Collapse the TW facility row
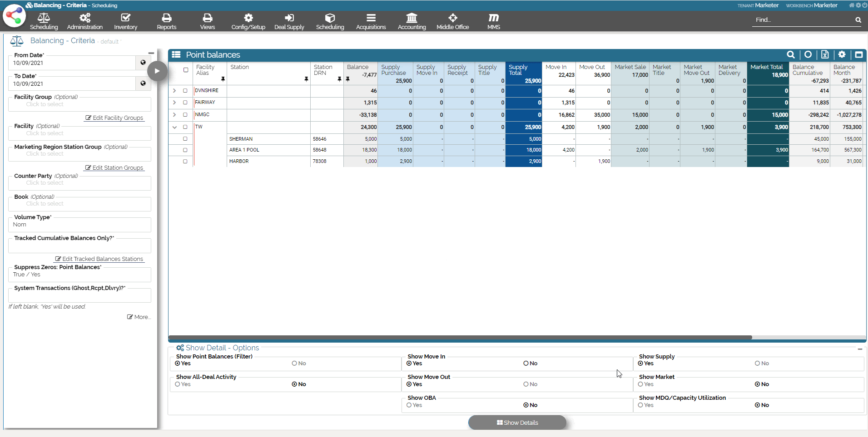Screen dimensions: 868x437 [x=174, y=128]
